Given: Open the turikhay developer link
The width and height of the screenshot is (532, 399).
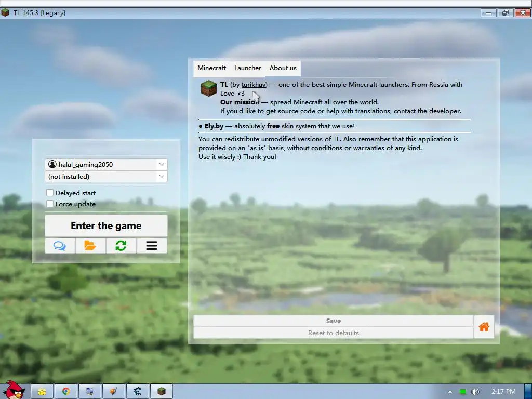Looking at the screenshot, I should (x=254, y=85).
